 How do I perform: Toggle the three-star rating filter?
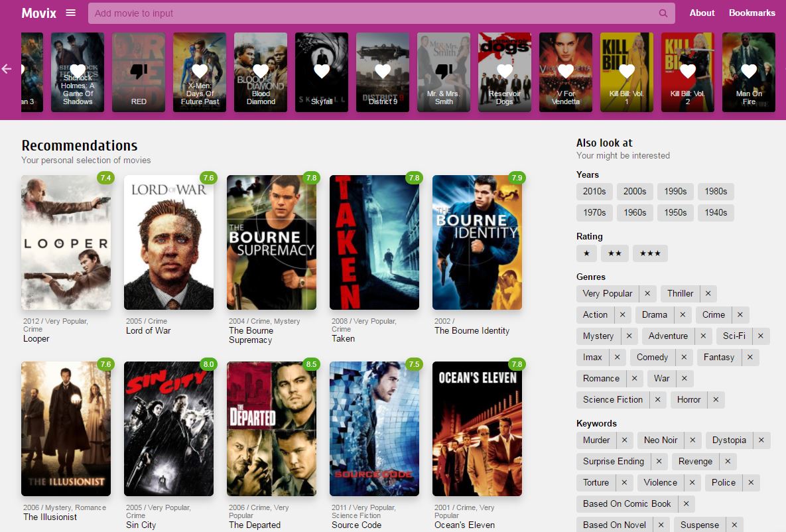click(x=650, y=253)
